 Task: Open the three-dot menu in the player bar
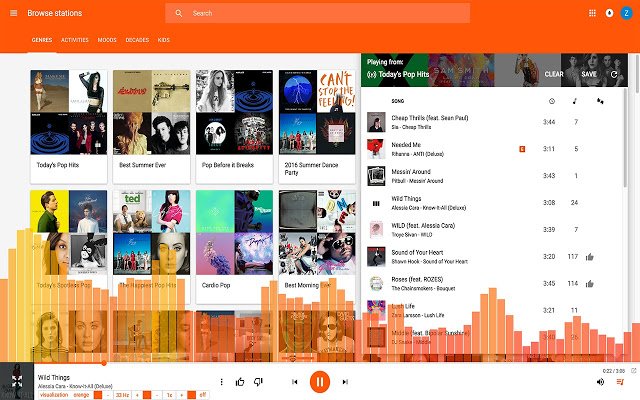pos(222,382)
